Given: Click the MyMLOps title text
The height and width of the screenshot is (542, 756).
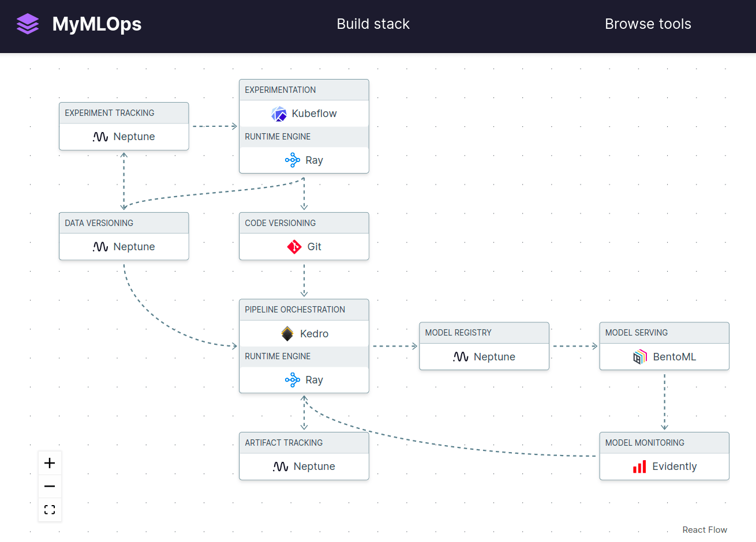Looking at the screenshot, I should pyautogui.click(x=97, y=24).
